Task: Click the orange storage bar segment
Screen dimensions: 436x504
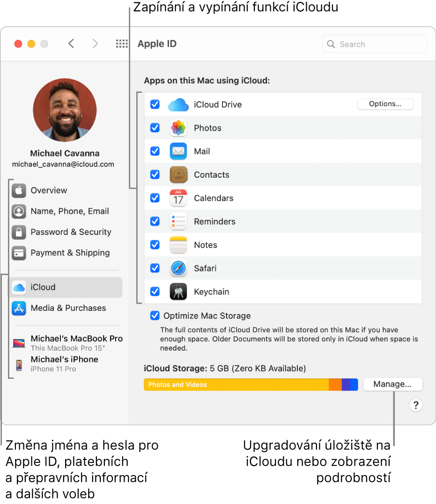Action: (335, 384)
